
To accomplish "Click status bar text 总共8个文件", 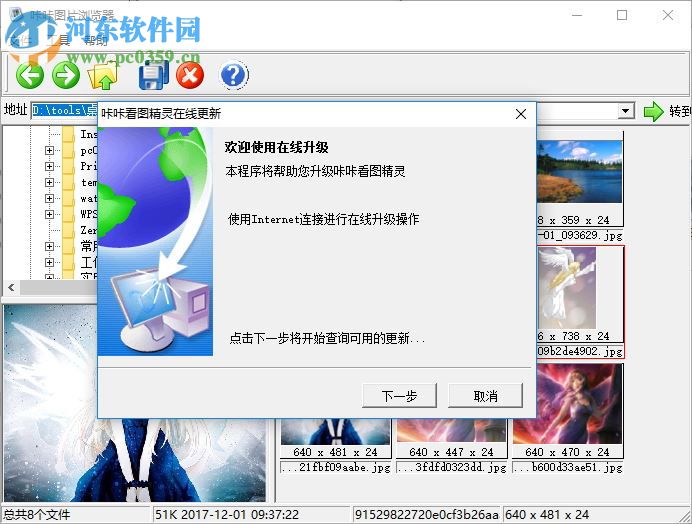I will (x=37, y=515).
